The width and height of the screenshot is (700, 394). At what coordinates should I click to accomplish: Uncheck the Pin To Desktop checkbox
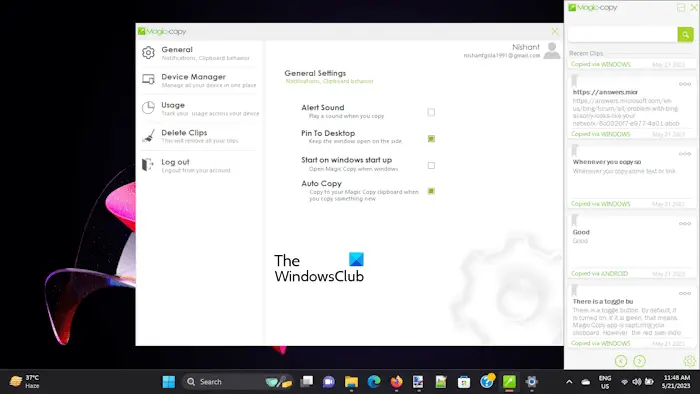point(431,139)
